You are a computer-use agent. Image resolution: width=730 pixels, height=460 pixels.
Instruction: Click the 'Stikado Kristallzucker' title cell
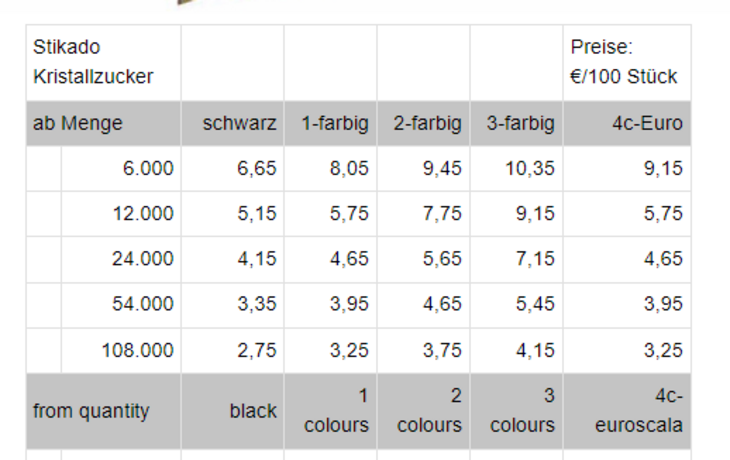click(x=103, y=62)
